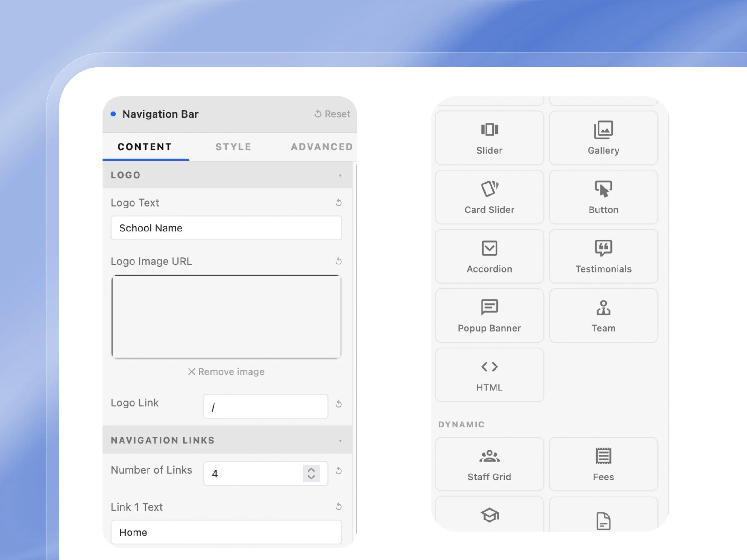
Task: Click Remove image link
Action: [x=226, y=372]
